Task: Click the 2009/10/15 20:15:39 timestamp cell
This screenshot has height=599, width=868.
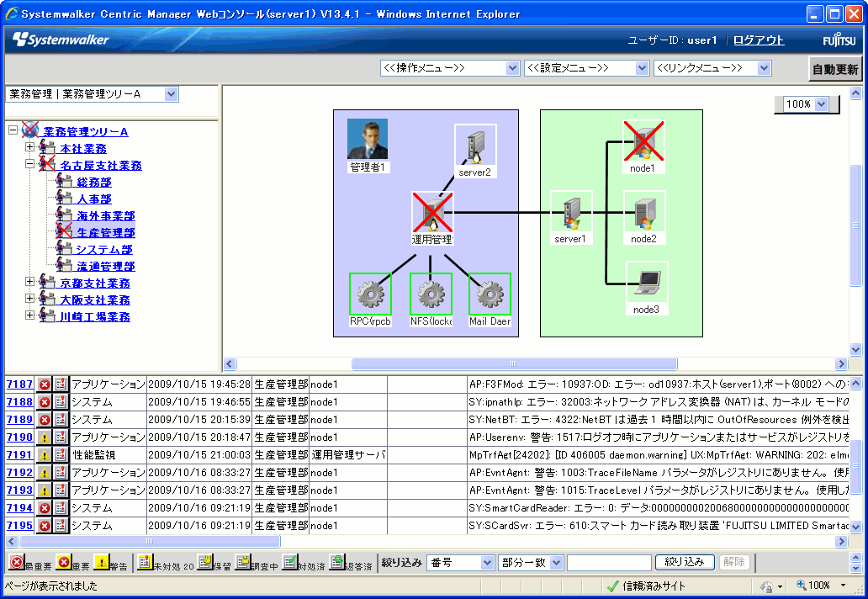Action: 200,420
